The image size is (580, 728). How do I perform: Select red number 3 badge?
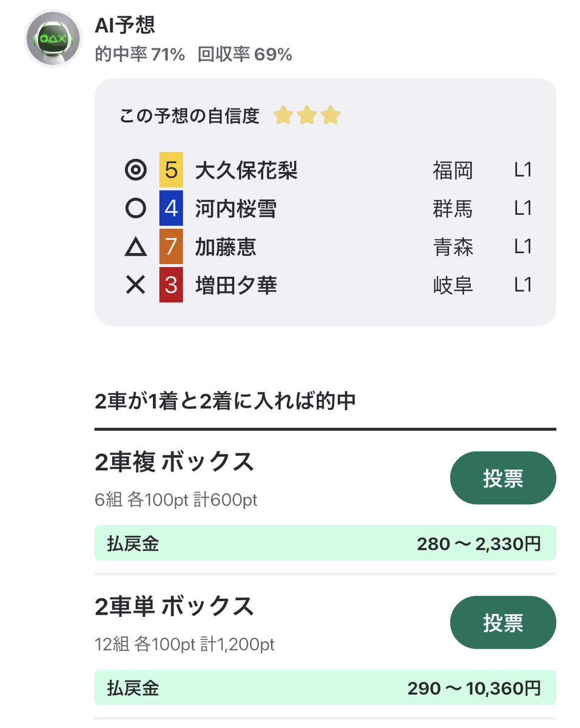(171, 285)
